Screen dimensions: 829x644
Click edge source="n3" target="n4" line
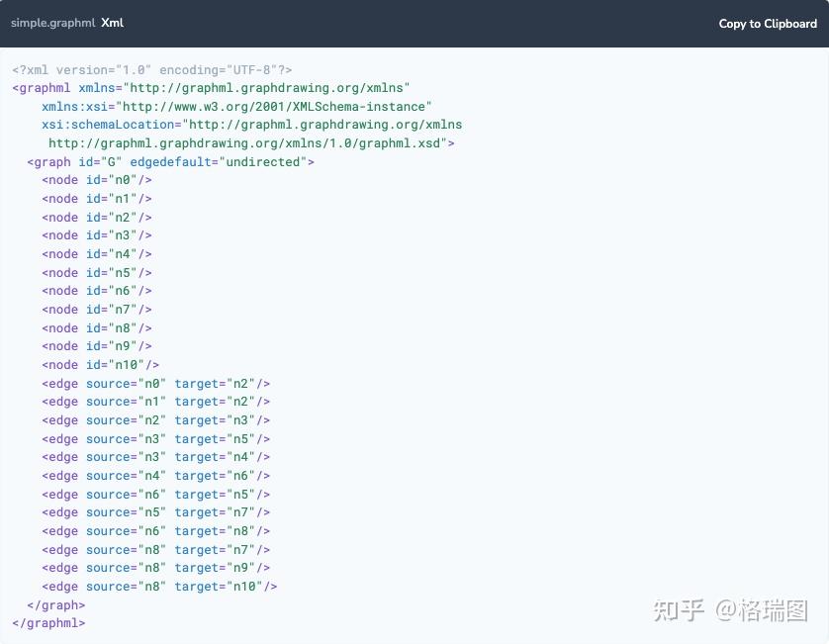coord(156,457)
